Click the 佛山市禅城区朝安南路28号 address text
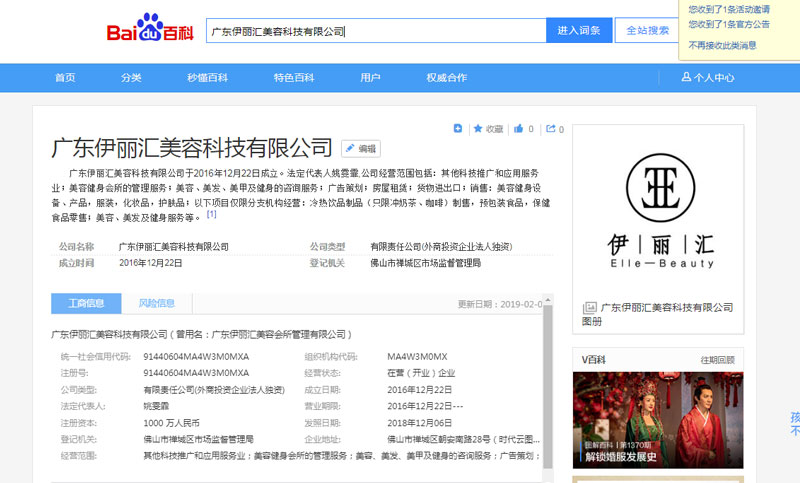Image resolution: width=800 pixels, height=483 pixels. (463, 439)
